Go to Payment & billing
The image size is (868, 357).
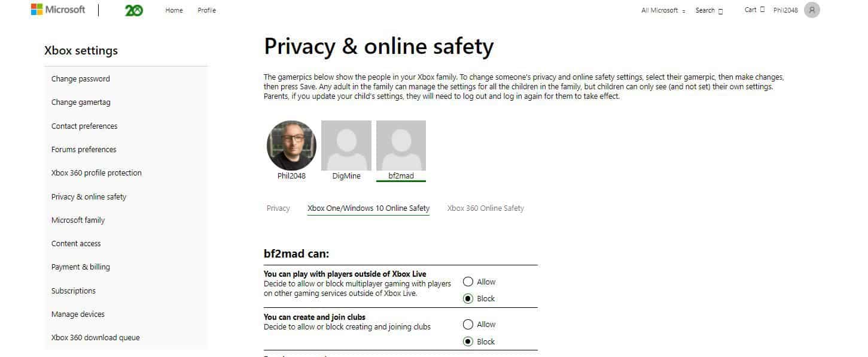(x=81, y=267)
